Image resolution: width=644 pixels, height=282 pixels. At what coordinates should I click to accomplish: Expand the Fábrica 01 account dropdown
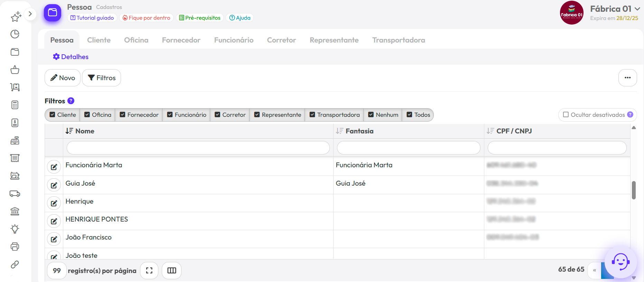tap(637, 9)
